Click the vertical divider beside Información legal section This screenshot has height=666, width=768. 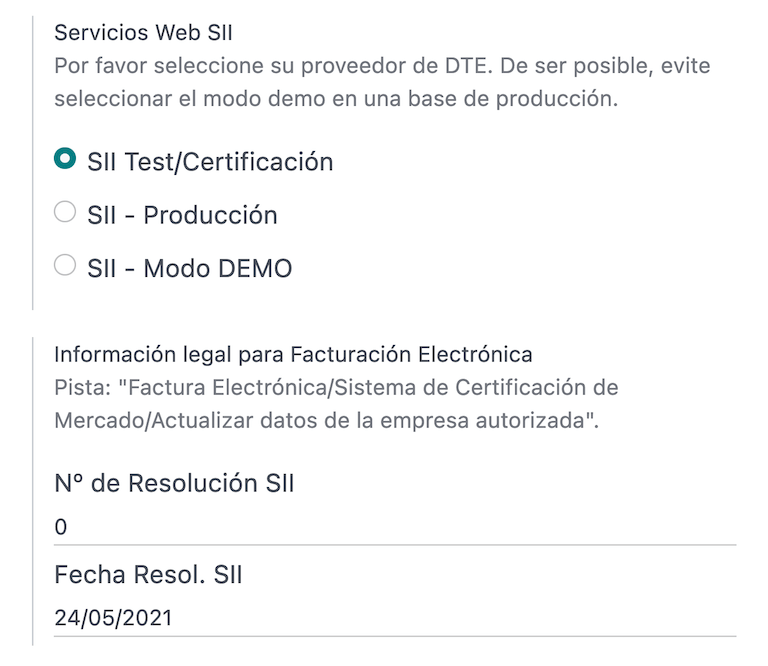[x=33, y=490]
